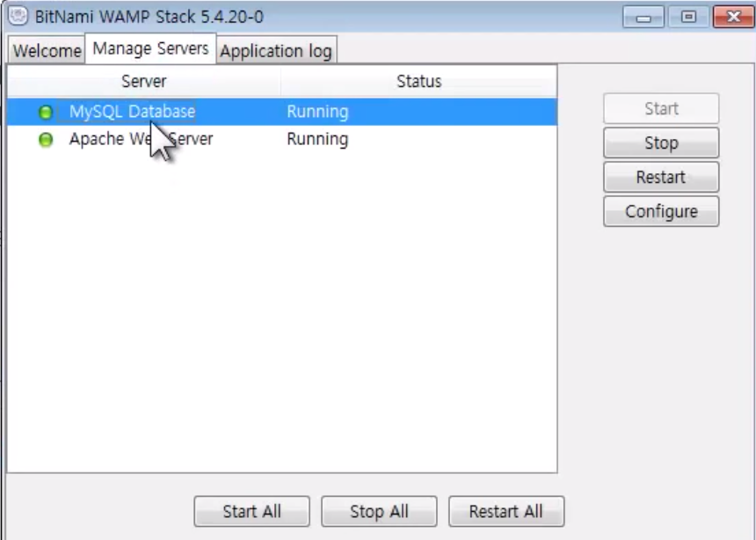This screenshot has width=756, height=540.
Task: Switch to the Welcome tab
Action: pos(47,50)
